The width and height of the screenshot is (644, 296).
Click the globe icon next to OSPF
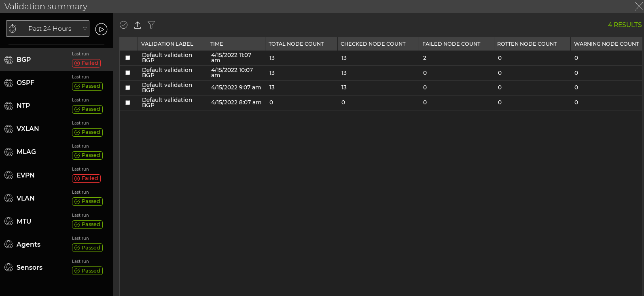tap(8, 83)
